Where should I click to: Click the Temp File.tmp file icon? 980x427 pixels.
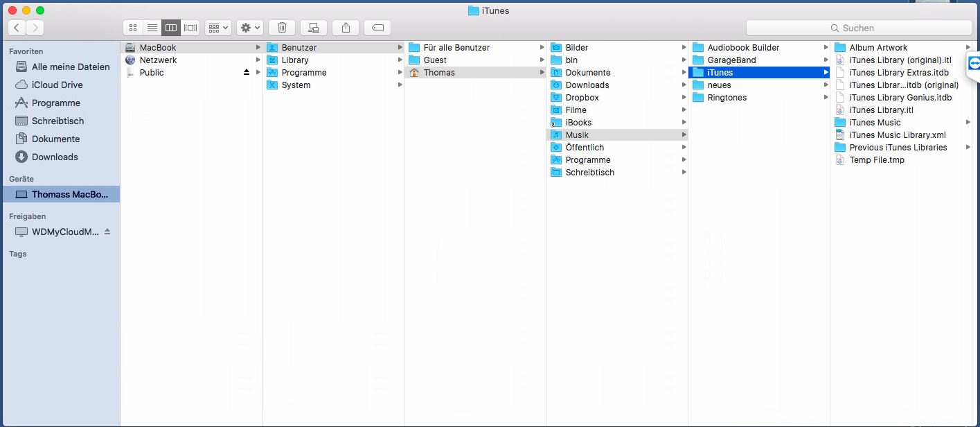pos(840,159)
